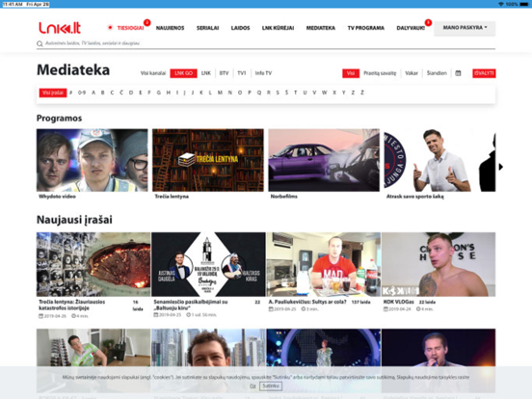This screenshot has height=399, width=532.
Task: Filter by letter Š
Action: (x=286, y=93)
